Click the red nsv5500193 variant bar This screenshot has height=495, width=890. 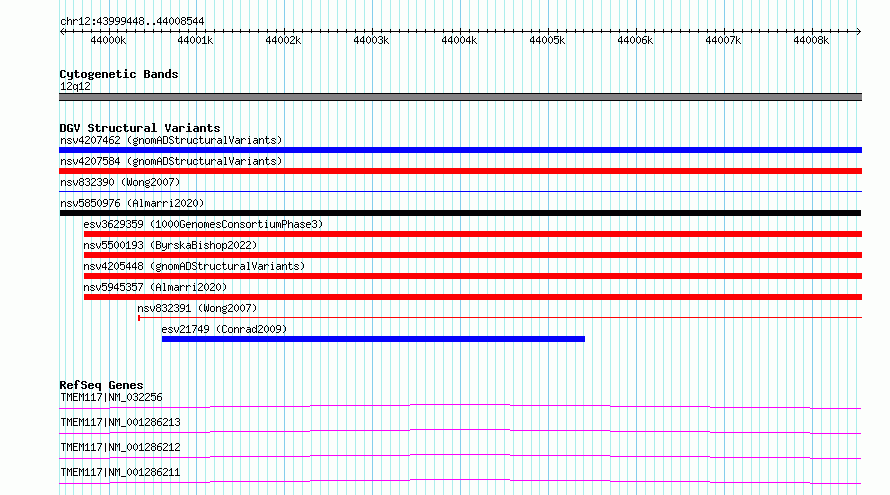click(473, 255)
